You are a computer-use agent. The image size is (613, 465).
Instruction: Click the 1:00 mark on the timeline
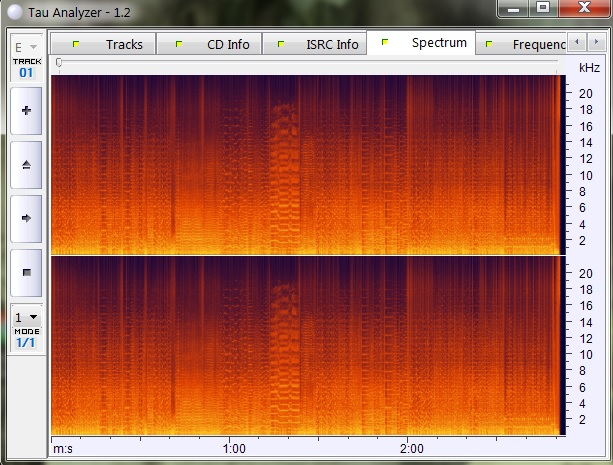click(233, 448)
